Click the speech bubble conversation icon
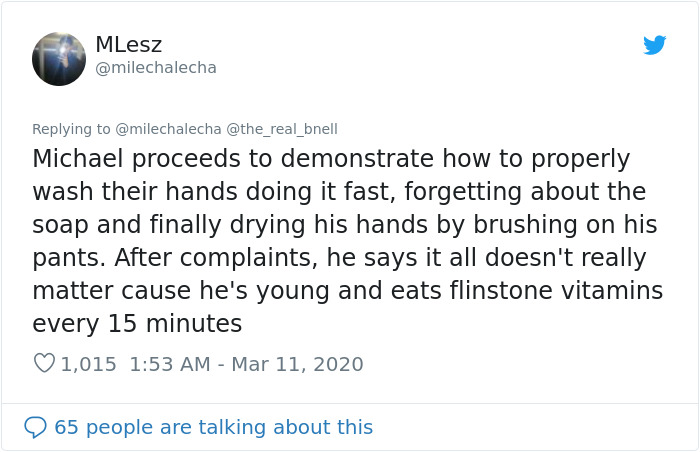 [35, 427]
